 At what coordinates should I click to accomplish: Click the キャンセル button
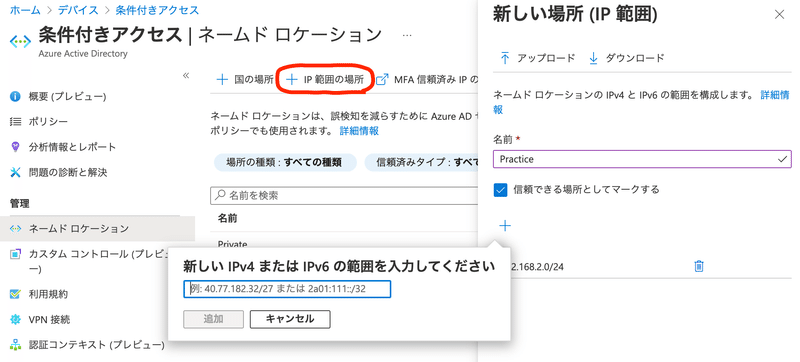(290, 319)
